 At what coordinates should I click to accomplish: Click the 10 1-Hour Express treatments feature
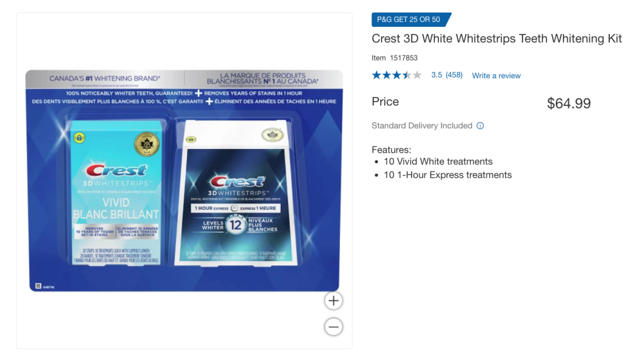pos(448,175)
